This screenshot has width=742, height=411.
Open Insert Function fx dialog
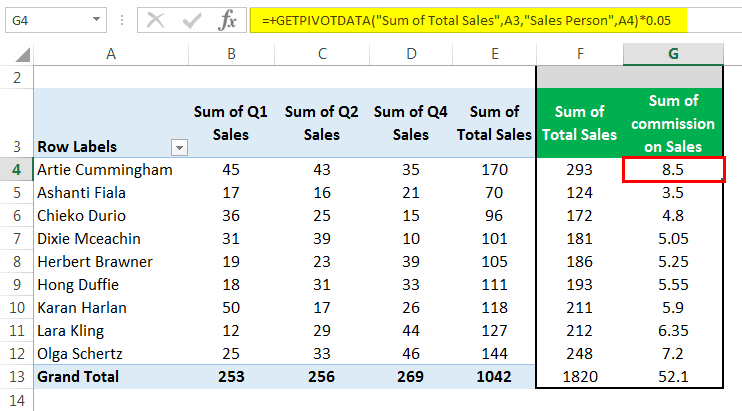(228, 20)
